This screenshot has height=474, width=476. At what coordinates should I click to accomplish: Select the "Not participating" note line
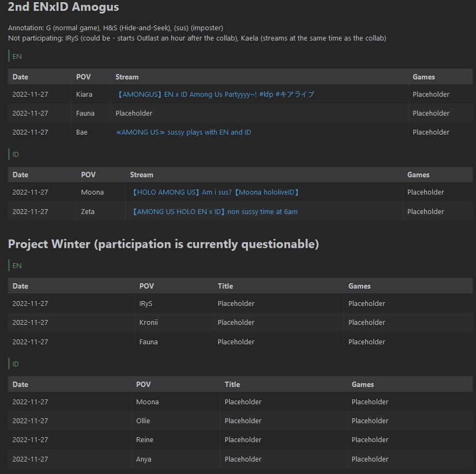[197, 38]
